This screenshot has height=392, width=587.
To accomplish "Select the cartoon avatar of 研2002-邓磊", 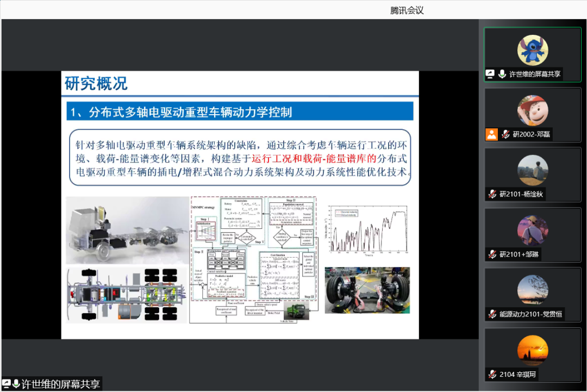I will coord(533,110).
